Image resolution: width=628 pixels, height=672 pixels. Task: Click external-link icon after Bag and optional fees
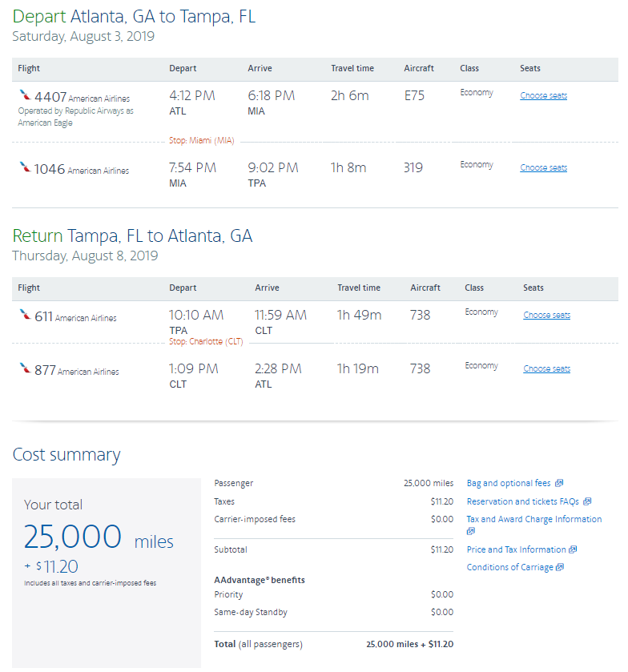(x=559, y=483)
